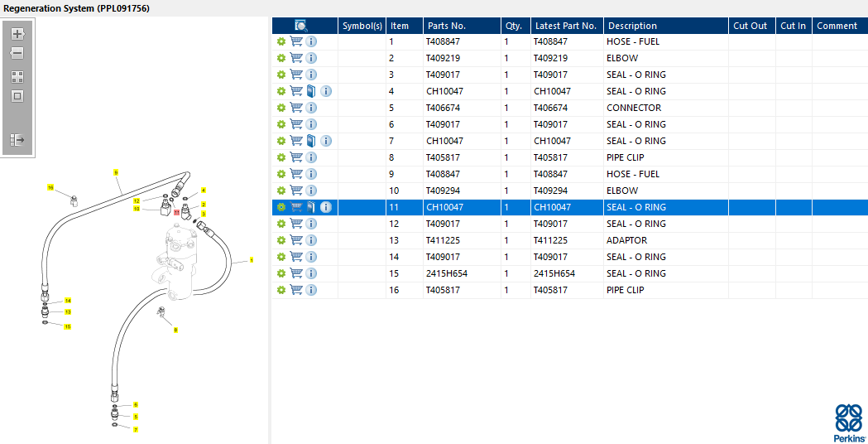Screen dimensions: 868x444
Task: Open blue book icon for item 4
Action: click(x=311, y=91)
